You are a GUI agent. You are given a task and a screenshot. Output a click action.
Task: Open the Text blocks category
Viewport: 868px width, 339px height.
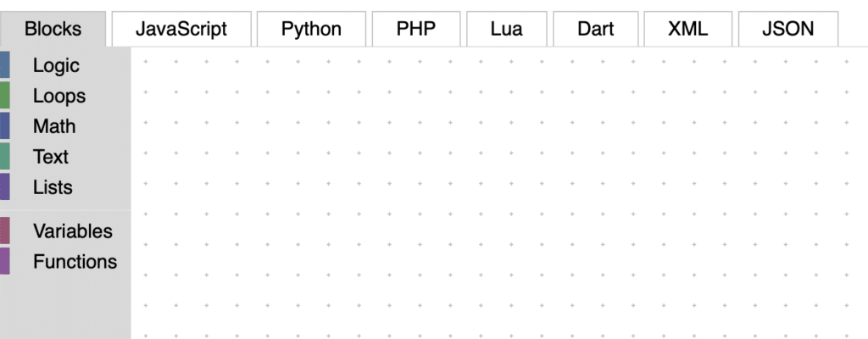pyautogui.click(x=51, y=157)
